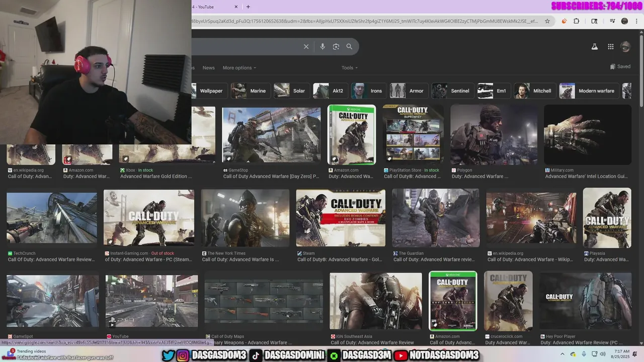The image size is (644, 362).
Task: Open the YouTube PS3 gameplay image
Action: [x=151, y=301]
